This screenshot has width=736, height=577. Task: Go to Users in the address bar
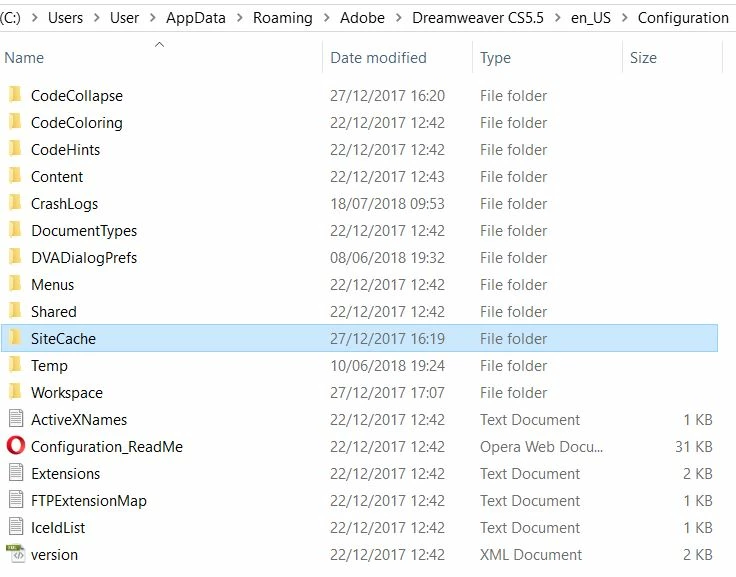65,18
